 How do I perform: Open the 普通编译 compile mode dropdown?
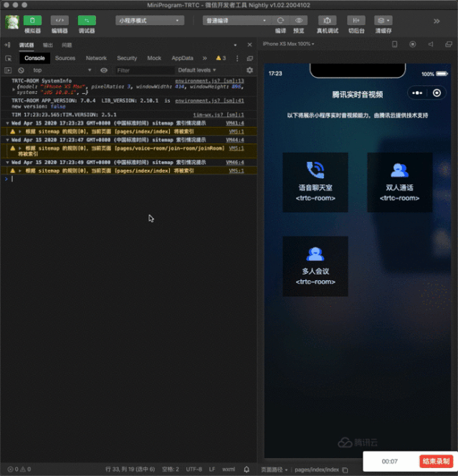pos(237,21)
